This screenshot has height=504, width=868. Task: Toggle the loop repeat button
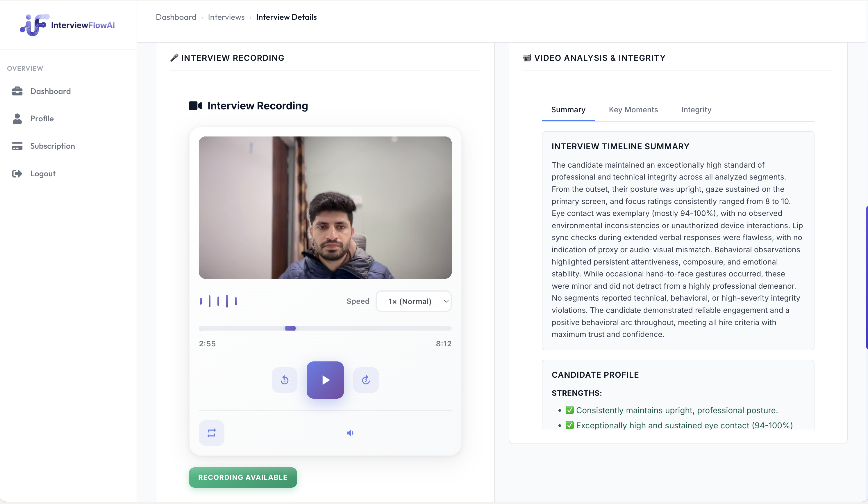(x=212, y=433)
